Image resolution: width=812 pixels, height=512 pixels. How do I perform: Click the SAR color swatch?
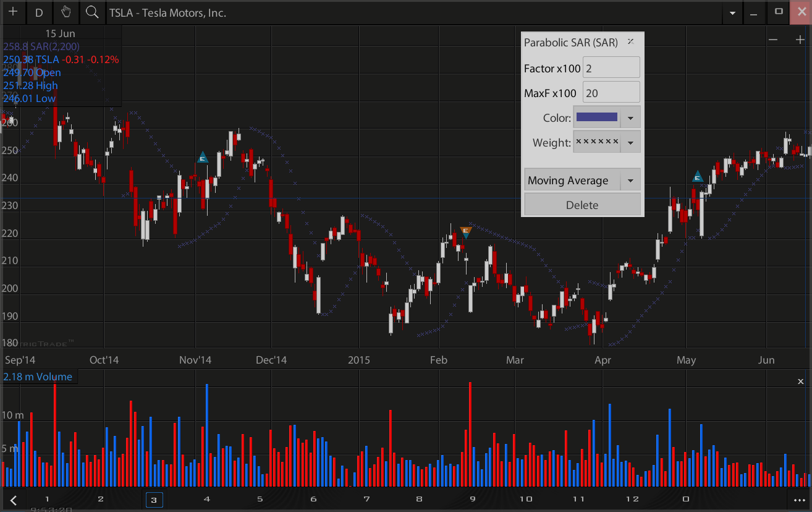596,117
